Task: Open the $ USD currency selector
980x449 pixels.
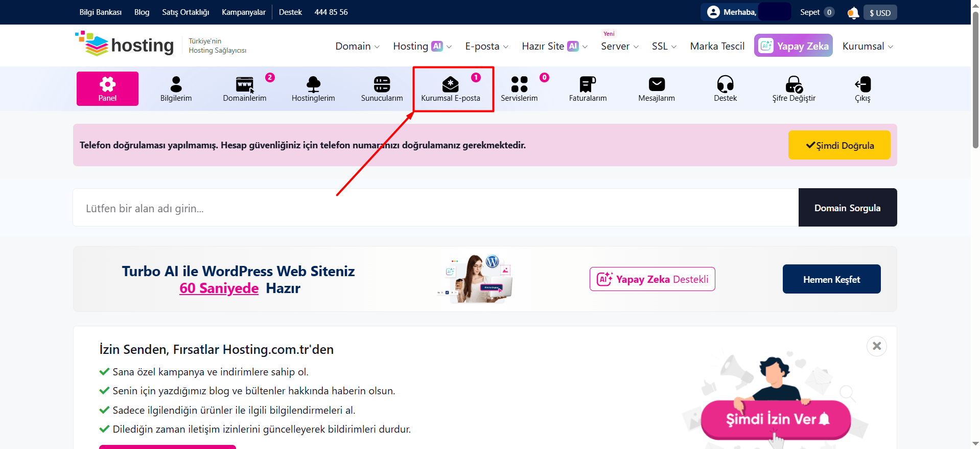Action: [x=880, y=13]
